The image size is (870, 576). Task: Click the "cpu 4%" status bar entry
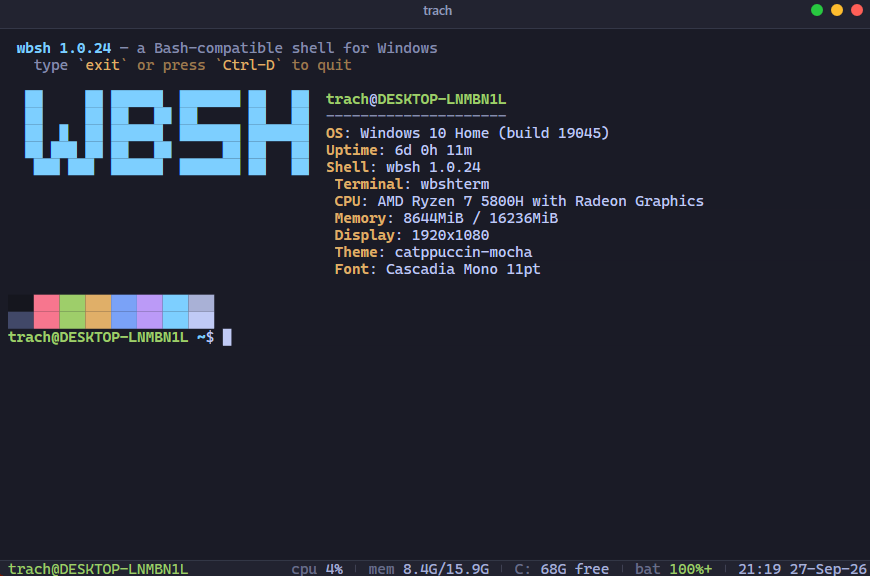click(x=317, y=569)
